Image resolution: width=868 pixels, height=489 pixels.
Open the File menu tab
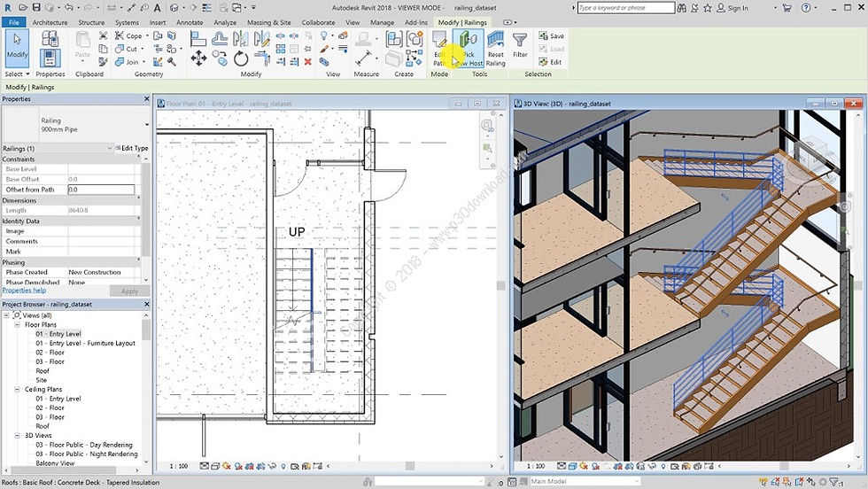[x=14, y=23]
